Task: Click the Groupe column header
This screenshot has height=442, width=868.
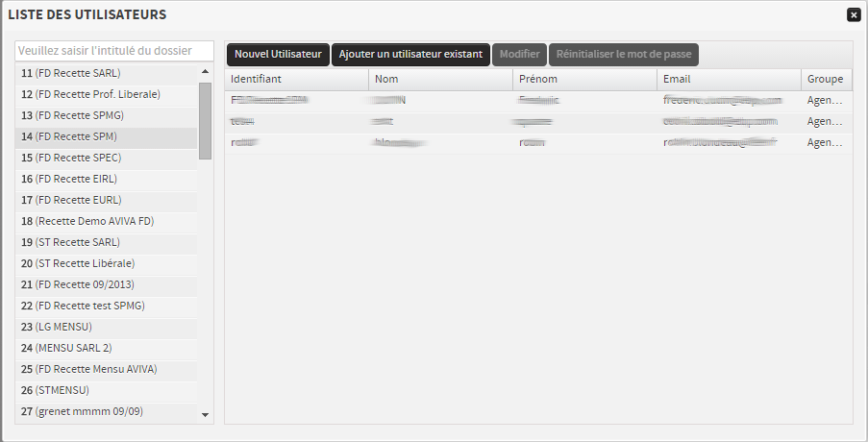Action: tap(825, 79)
